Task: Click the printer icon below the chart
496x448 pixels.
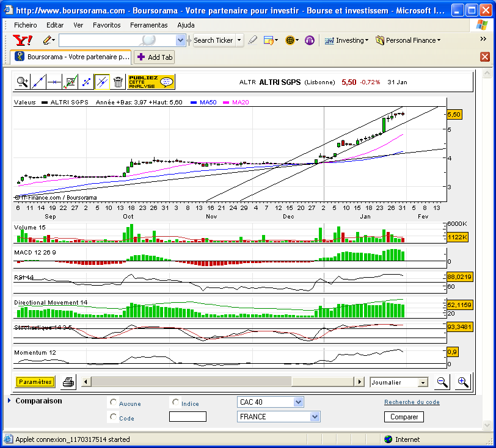Action: [68, 382]
